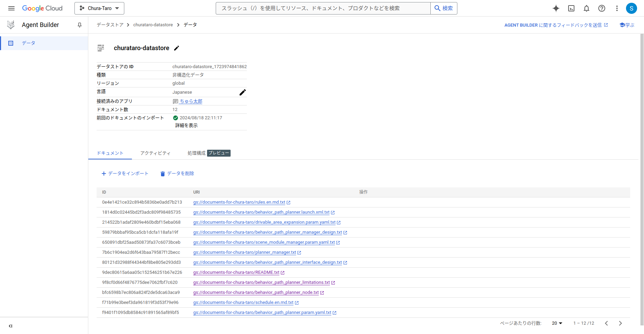Open external link icon for schedule.en.md.txt
This screenshot has width=644, height=334.
click(x=297, y=303)
